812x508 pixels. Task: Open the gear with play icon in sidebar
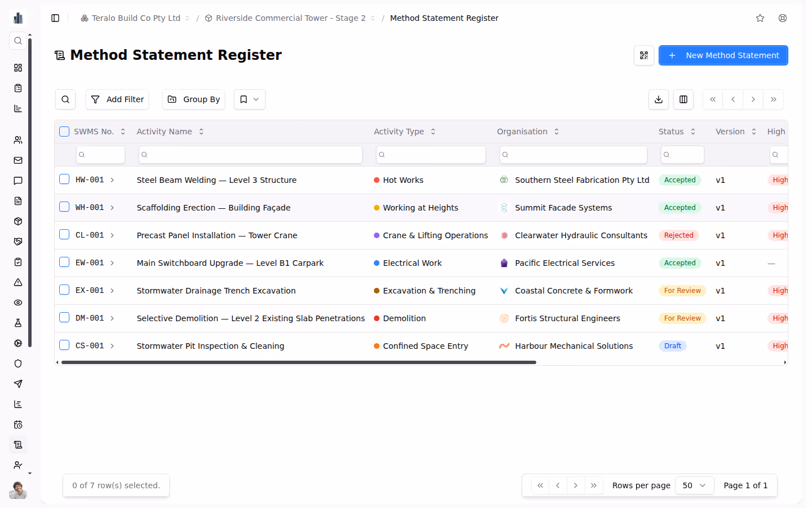click(x=18, y=343)
